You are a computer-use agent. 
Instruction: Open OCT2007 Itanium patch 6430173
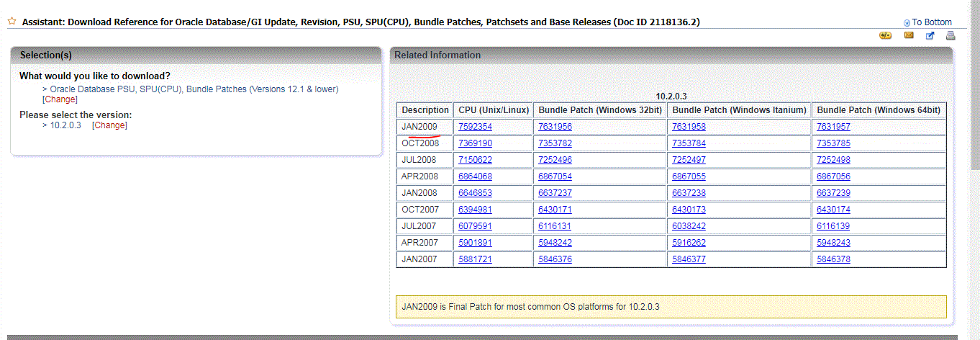pos(689,210)
